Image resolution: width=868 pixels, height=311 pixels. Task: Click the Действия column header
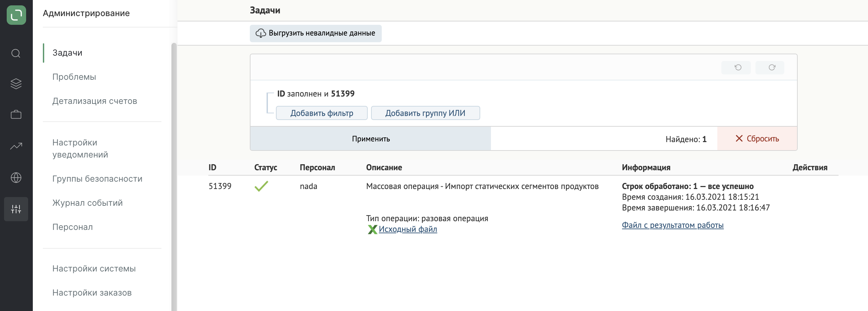pos(810,167)
